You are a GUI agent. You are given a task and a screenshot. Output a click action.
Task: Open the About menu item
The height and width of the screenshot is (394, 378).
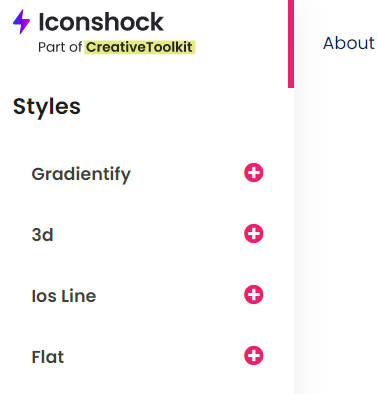coord(349,43)
